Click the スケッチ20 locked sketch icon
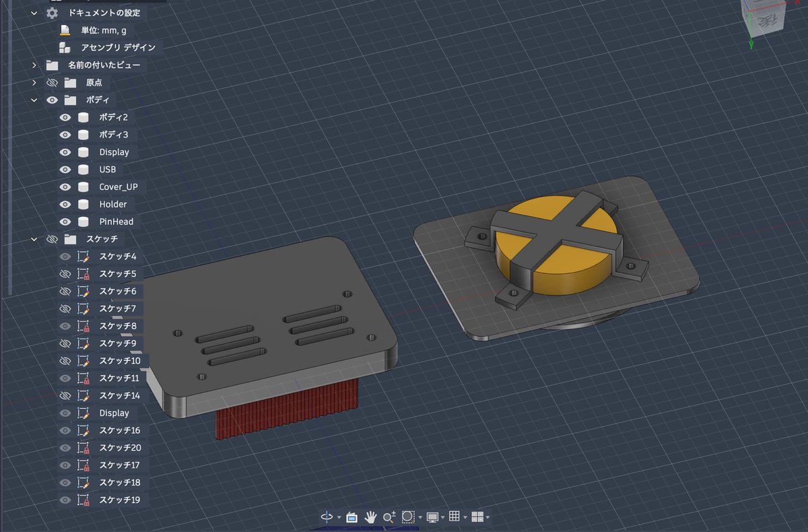808x532 pixels. pyautogui.click(x=83, y=448)
